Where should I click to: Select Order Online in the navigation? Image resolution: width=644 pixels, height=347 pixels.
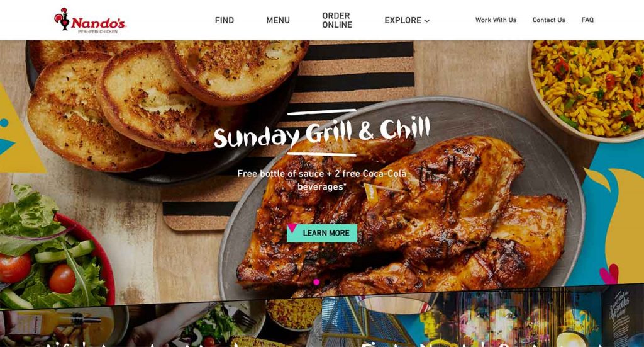337,20
